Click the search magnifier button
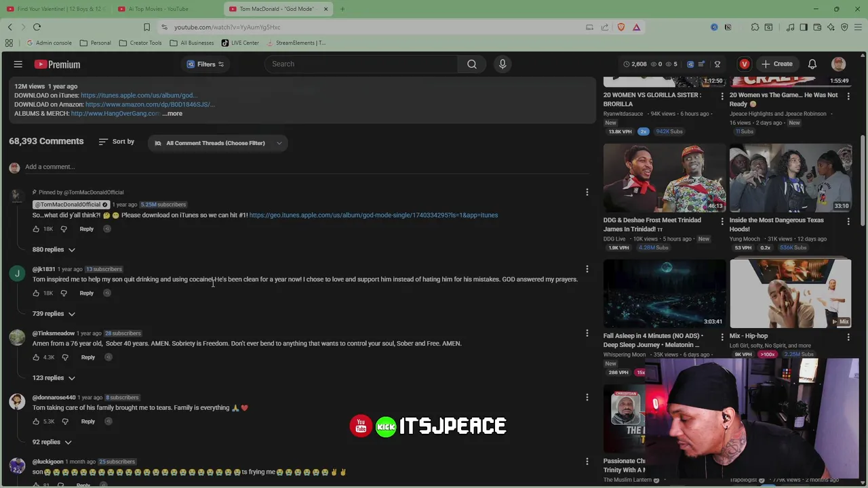 click(x=472, y=64)
